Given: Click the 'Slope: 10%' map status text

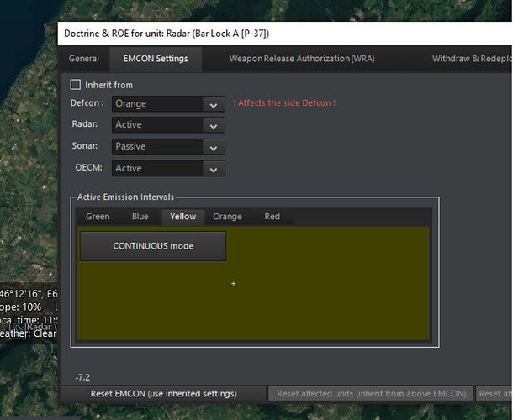Looking at the screenshot, I should (21, 307).
